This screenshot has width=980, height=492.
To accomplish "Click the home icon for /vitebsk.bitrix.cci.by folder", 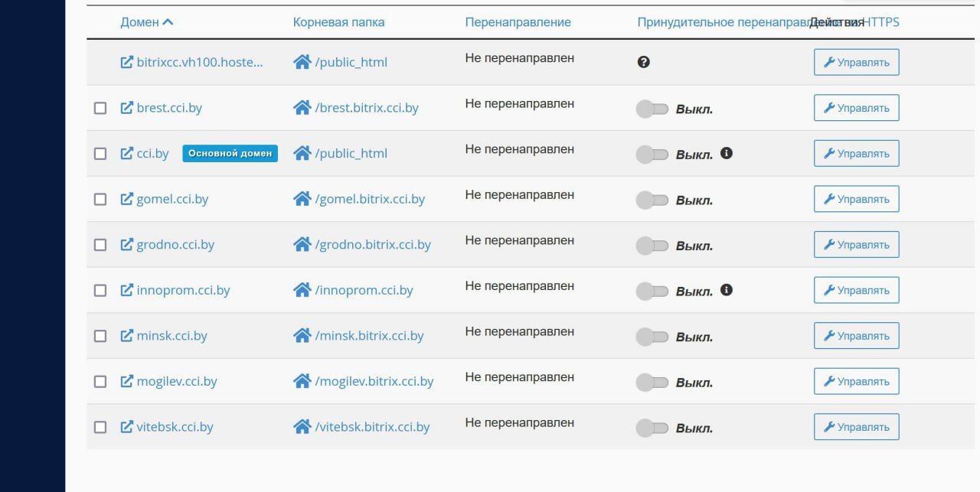I will pos(302,427).
